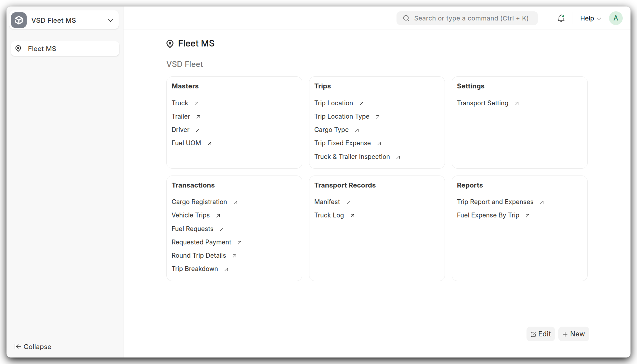Click the magnifier icon in search bar

click(406, 18)
